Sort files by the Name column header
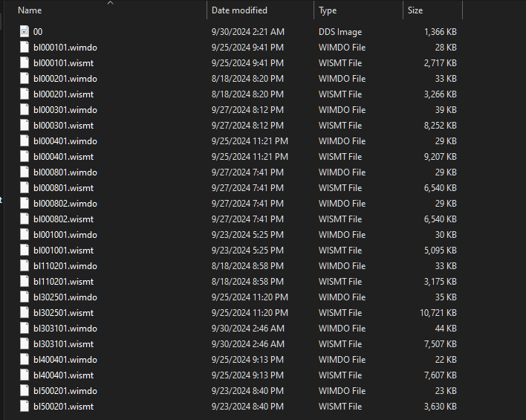 [30, 10]
